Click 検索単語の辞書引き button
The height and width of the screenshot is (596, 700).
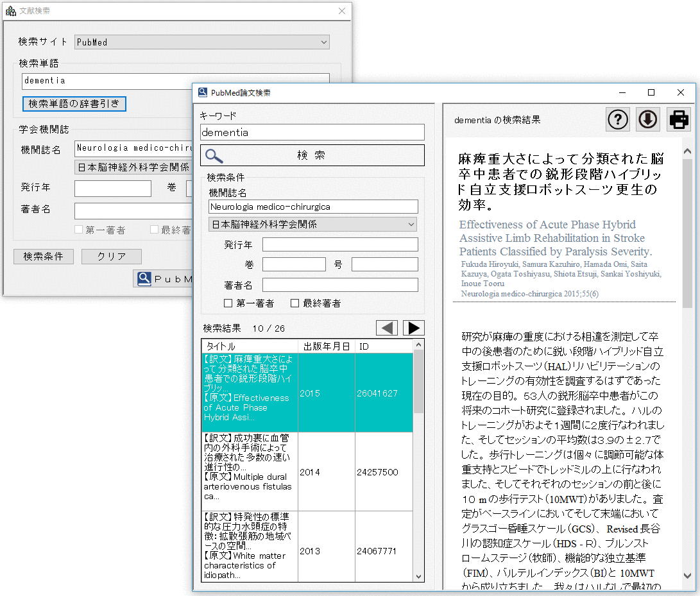74,103
